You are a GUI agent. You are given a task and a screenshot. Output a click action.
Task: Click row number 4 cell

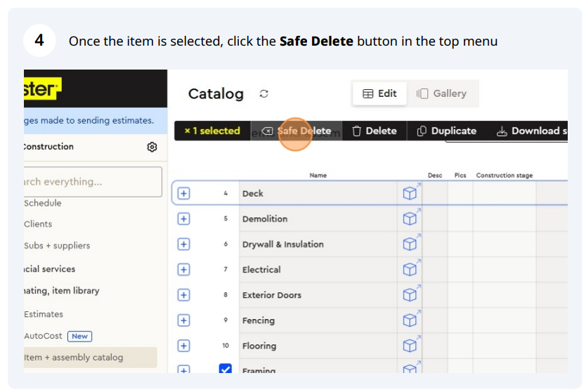point(226,193)
